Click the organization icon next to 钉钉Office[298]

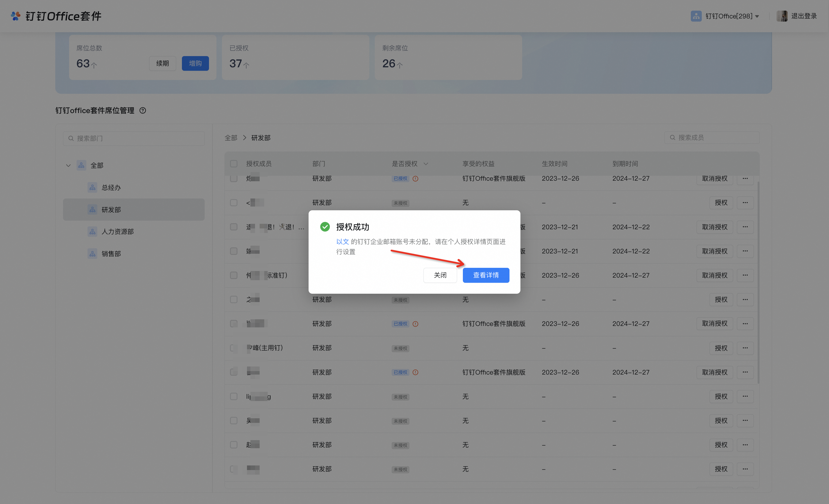696,16
